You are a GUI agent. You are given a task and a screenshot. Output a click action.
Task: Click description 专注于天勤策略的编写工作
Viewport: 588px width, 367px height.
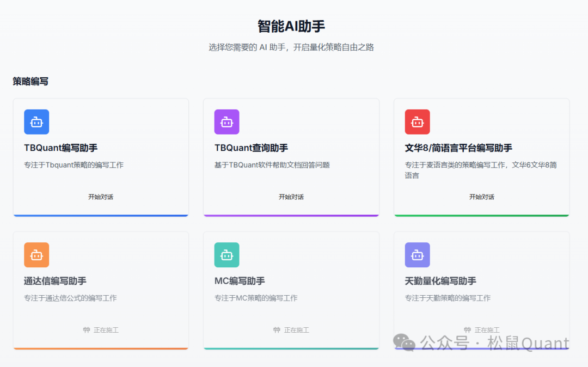click(448, 298)
